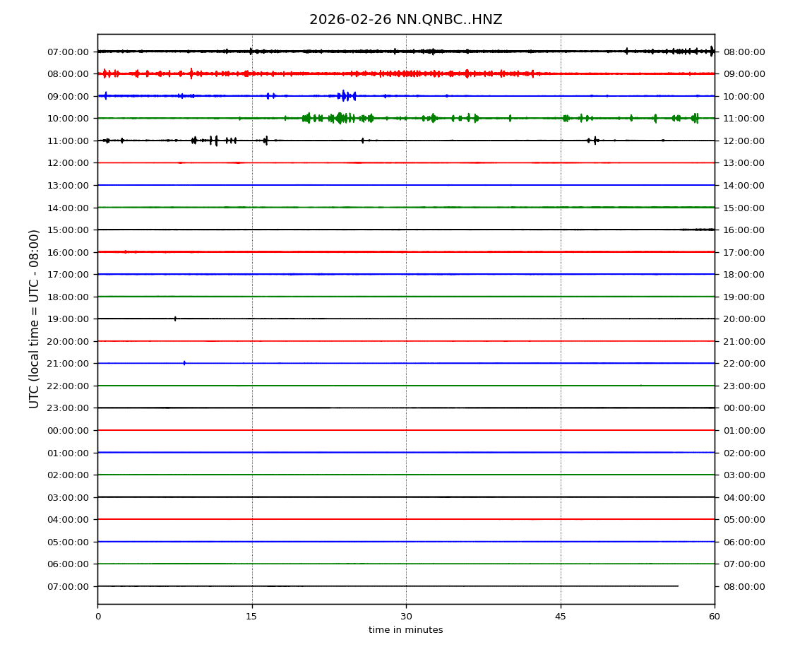Click the right-axis 16:00:00 time label
This screenshot has width=812, height=671.
coord(744,230)
